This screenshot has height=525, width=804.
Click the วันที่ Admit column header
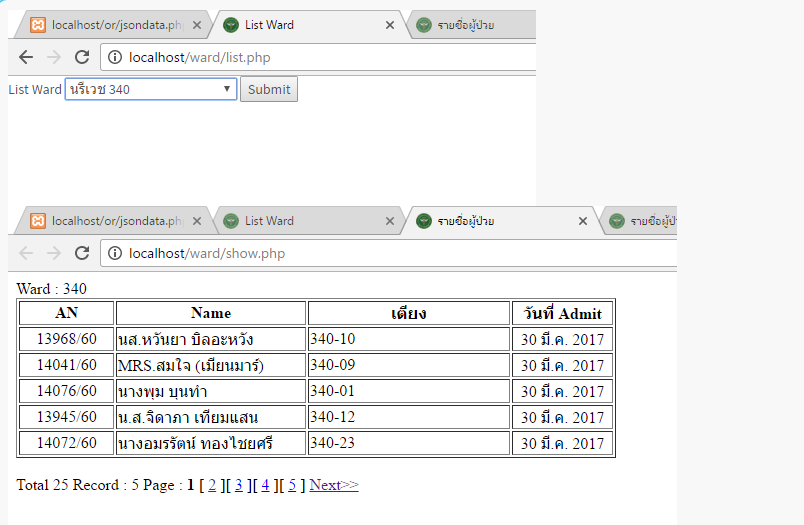(x=562, y=313)
